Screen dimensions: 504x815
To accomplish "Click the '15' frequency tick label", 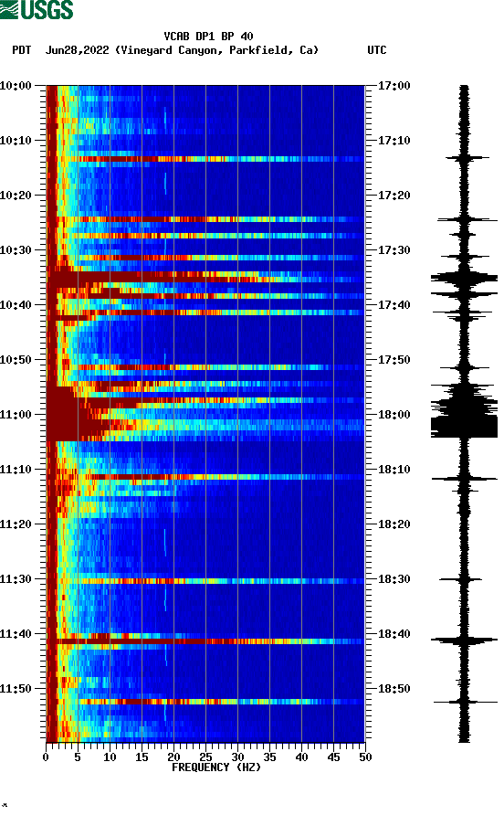I will 142,757.
